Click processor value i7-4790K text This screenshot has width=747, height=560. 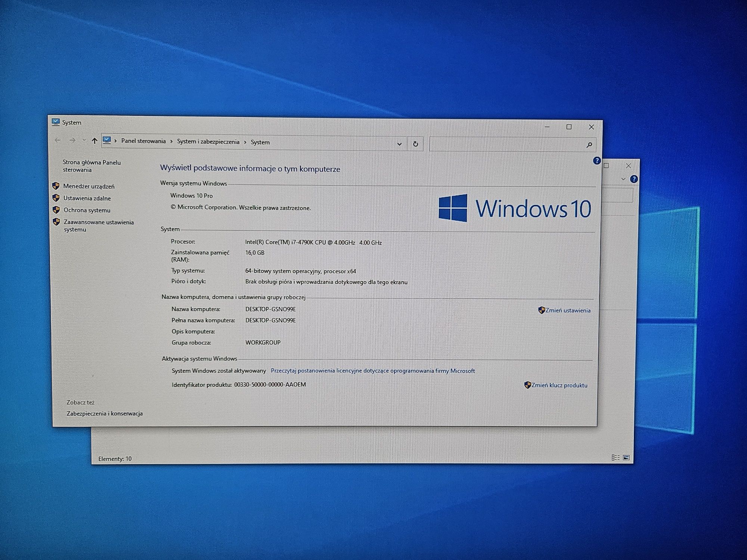point(313,242)
